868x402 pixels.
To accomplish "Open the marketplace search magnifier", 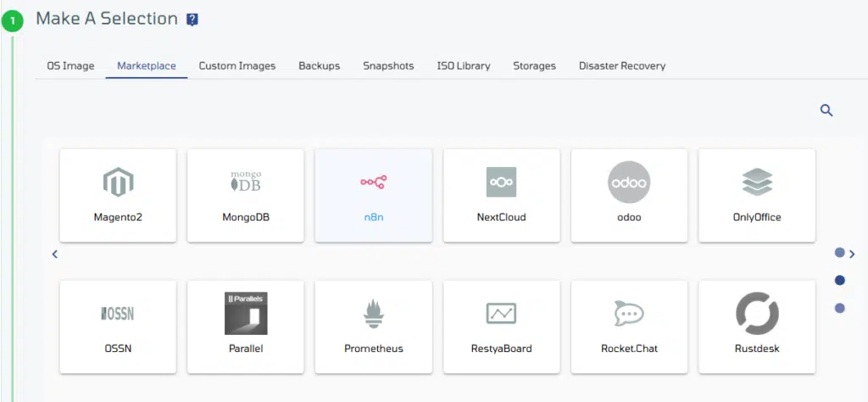I will point(826,110).
